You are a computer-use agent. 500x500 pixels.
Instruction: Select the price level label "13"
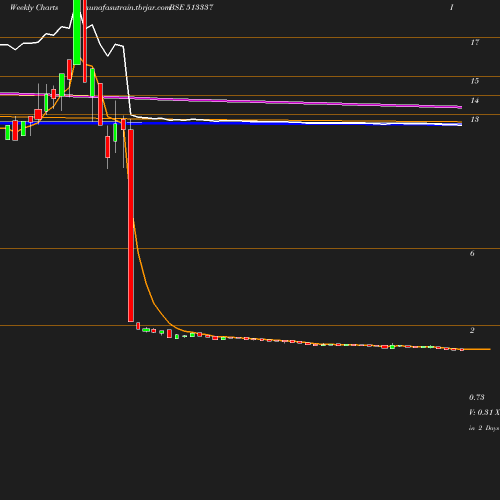tap(475, 119)
